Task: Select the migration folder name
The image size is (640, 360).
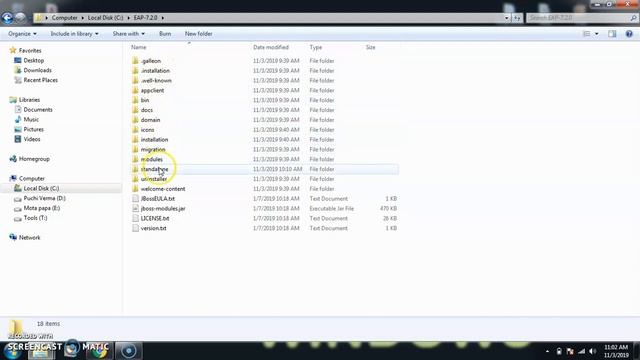Action: (153, 149)
